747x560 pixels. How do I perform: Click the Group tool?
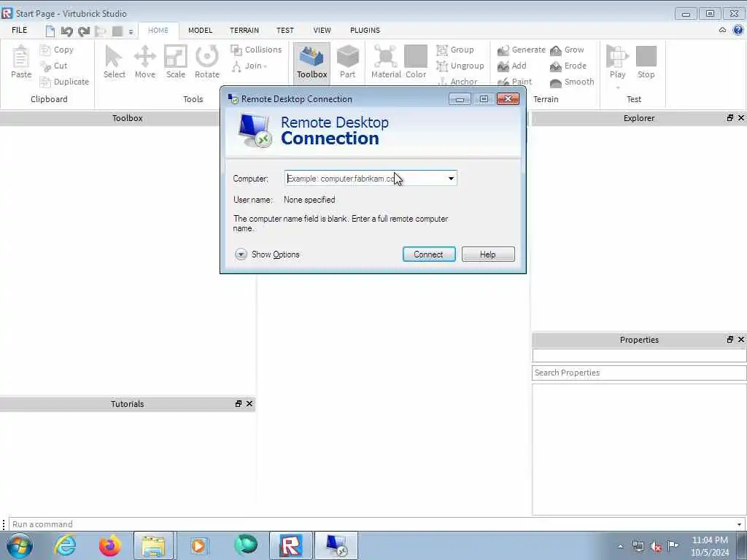coord(455,50)
